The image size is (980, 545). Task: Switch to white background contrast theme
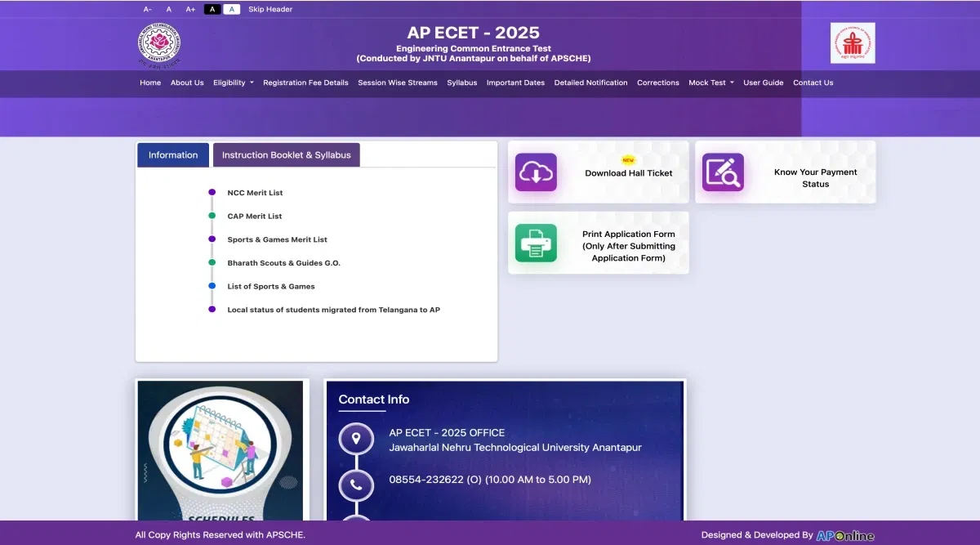coord(232,9)
